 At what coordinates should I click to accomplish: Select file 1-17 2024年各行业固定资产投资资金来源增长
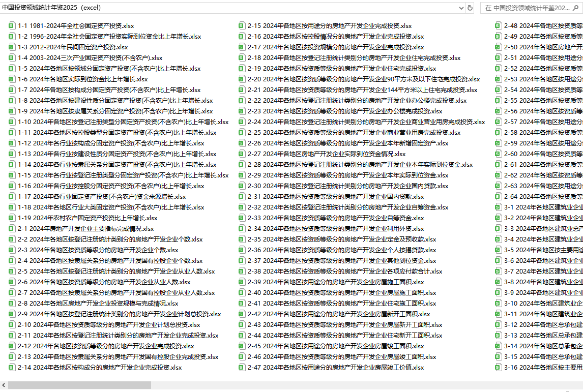102,197
